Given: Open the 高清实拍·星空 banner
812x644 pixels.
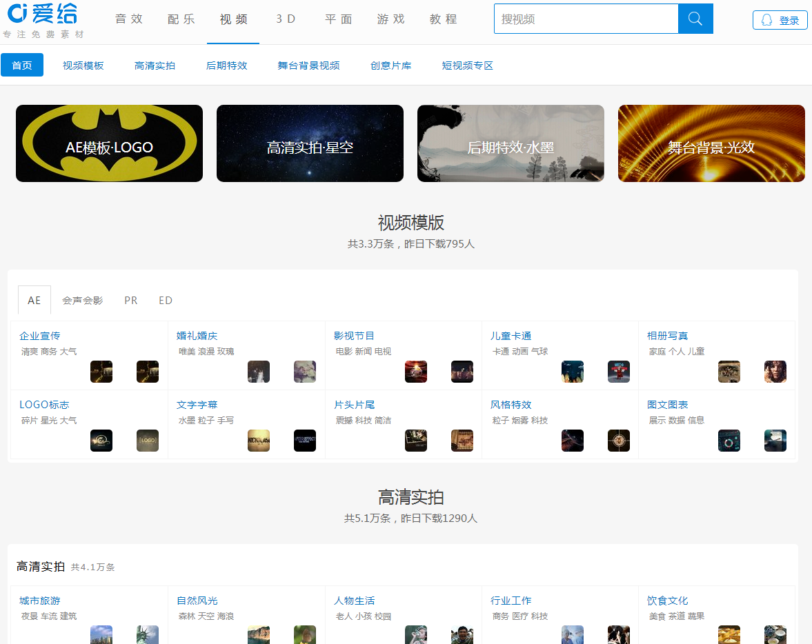Looking at the screenshot, I should 310,143.
